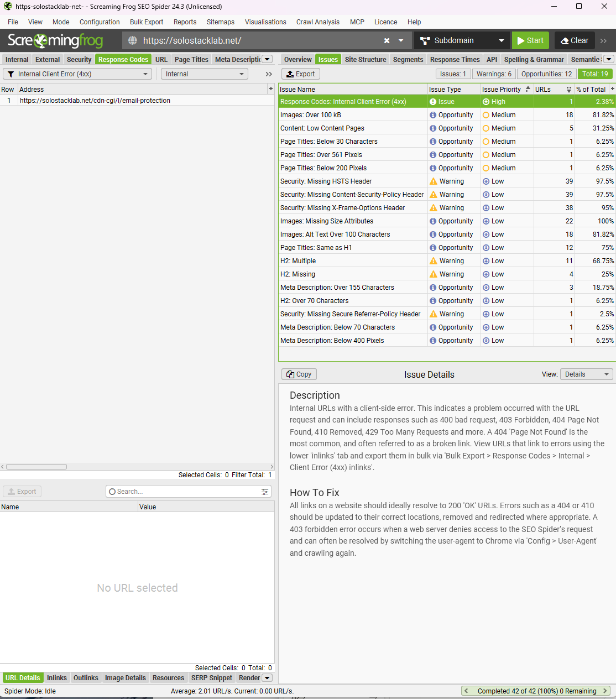Viewport: 616px width, 699px height.
Task: Add a column with the left plus icon
Action: [271, 89]
